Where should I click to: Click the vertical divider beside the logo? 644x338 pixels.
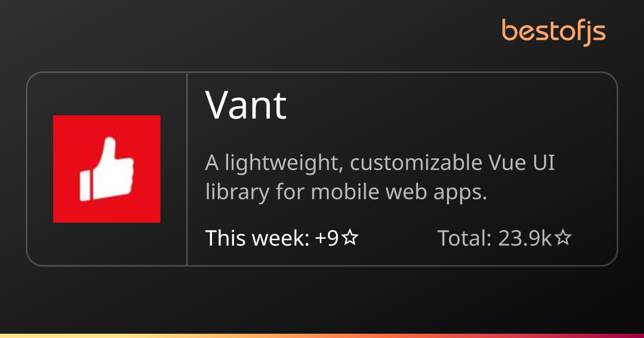(187, 168)
